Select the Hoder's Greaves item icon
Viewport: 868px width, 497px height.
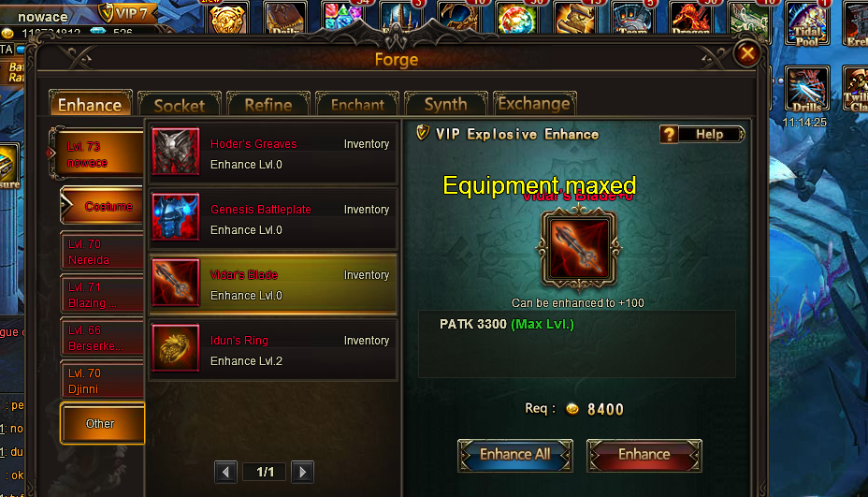tap(176, 152)
